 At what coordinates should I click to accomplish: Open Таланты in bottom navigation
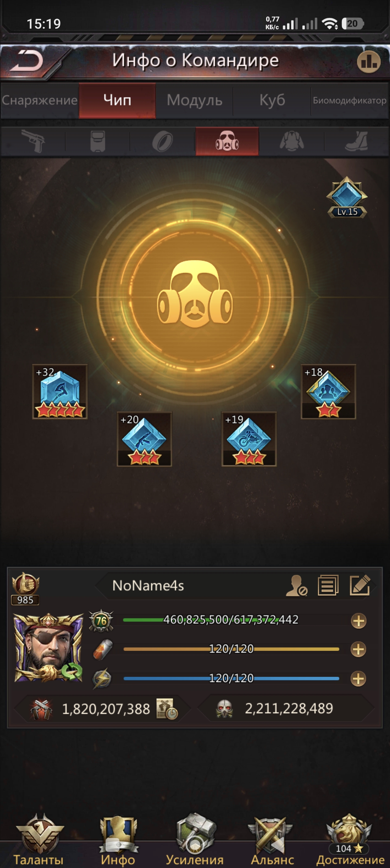pos(39,840)
